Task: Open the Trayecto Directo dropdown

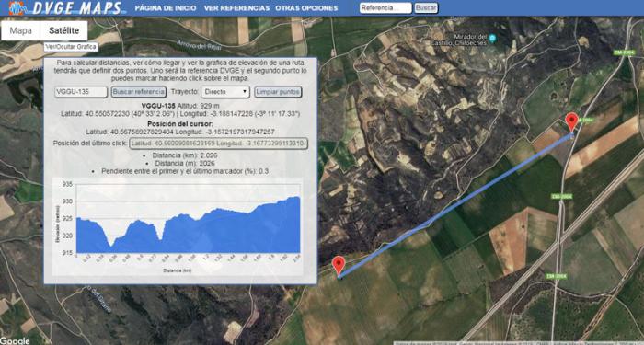Action: (225, 92)
